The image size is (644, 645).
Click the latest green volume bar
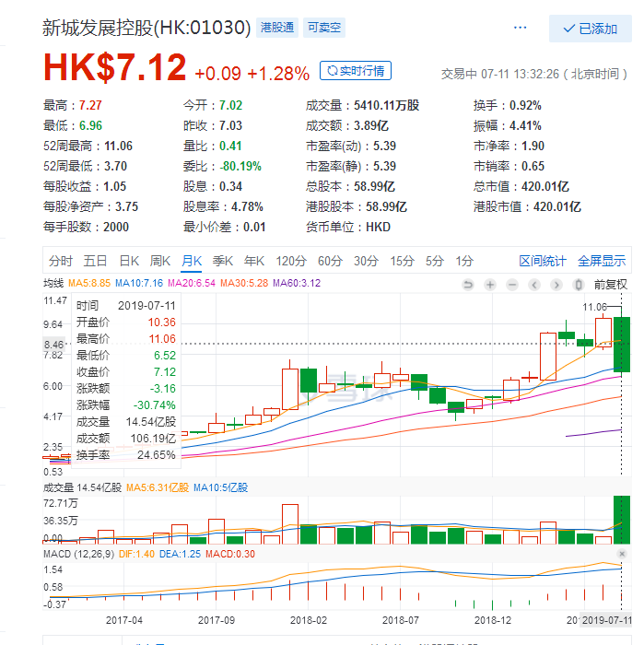click(x=621, y=520)
